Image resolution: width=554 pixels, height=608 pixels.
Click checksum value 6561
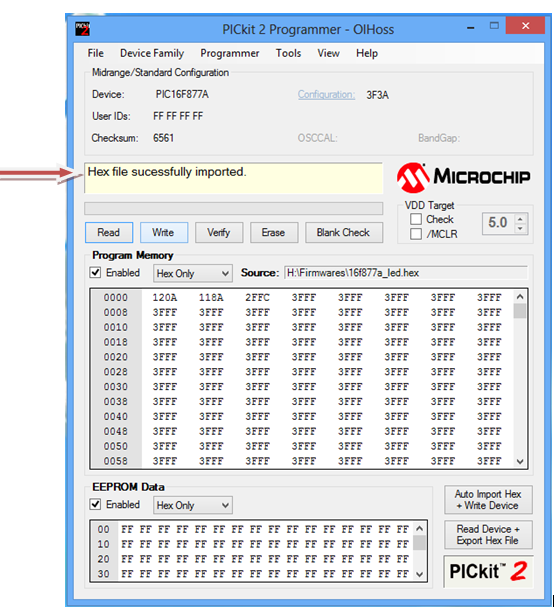[164, 138]
